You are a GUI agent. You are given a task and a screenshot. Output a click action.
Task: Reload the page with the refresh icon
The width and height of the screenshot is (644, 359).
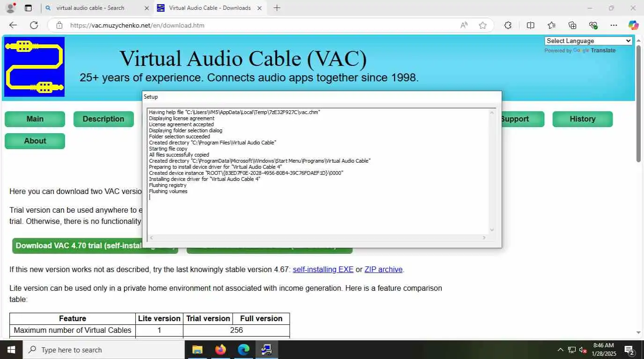tap(34, 25)
